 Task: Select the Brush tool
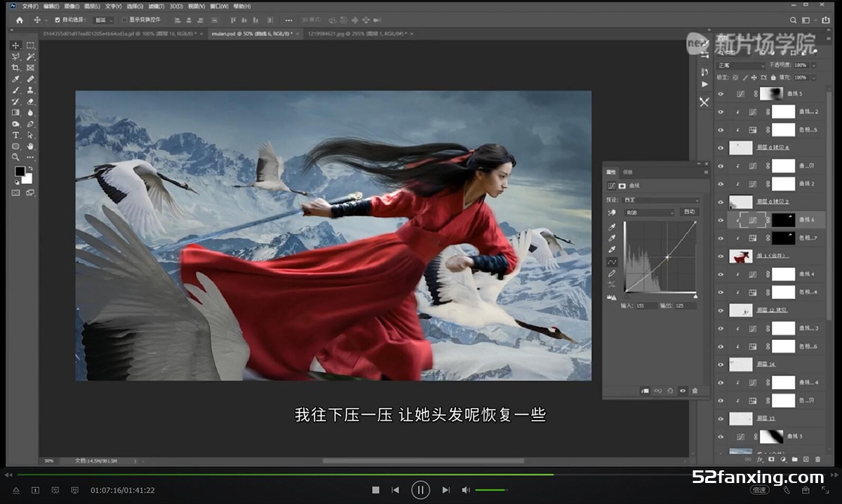[15, 90]
